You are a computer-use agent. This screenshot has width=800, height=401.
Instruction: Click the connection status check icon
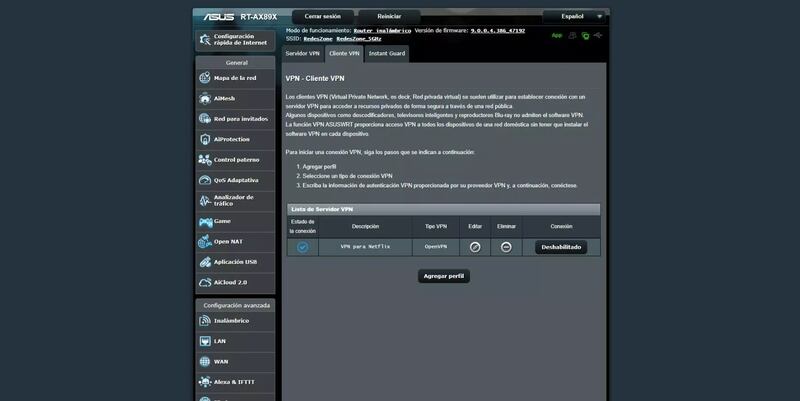point(302,247)
